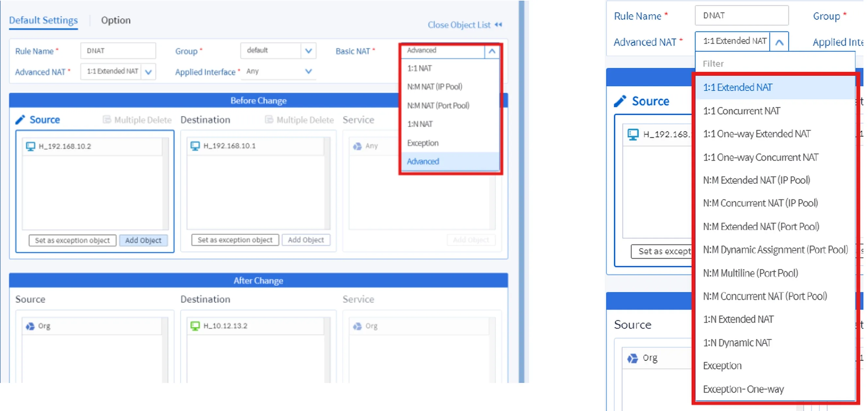Open the Applied Interface Any dropdown
Viewport: 868px width, 411px height.
pos(308,72)
